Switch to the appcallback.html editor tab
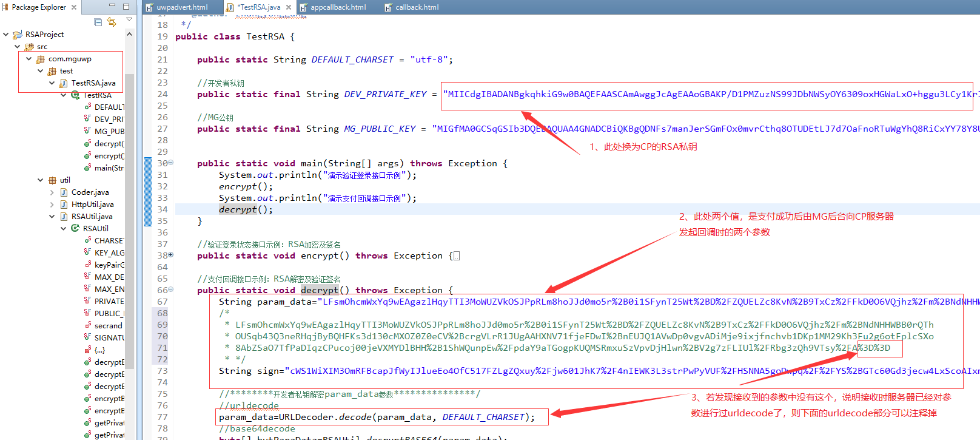Viewport: 980px width, 440px height. coord(338,7)
